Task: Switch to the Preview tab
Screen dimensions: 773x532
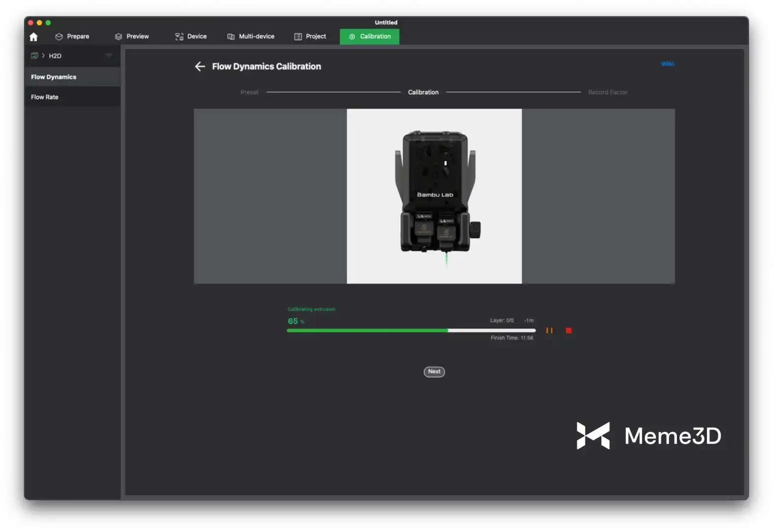Action: coord(132,36)
